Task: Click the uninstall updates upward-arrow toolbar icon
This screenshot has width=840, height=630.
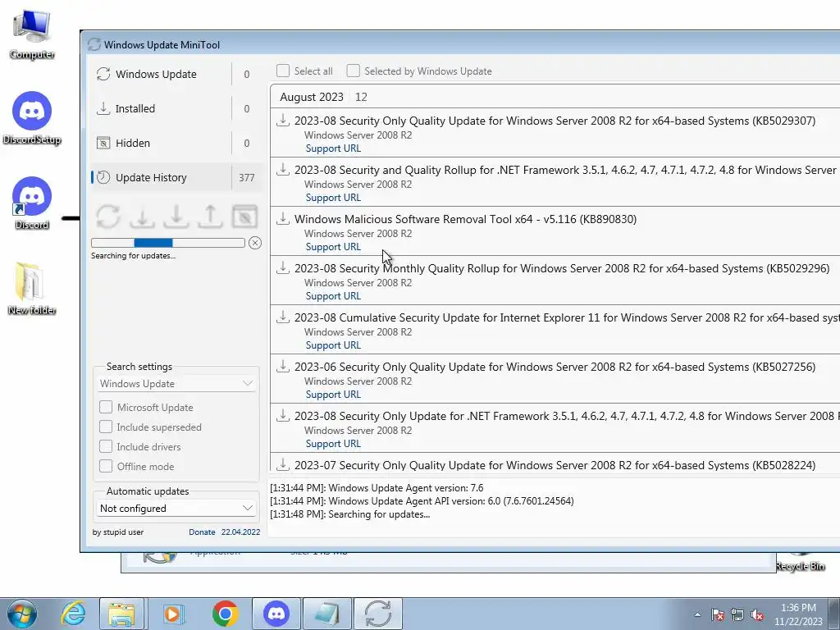Action: [x=211, y=217]
